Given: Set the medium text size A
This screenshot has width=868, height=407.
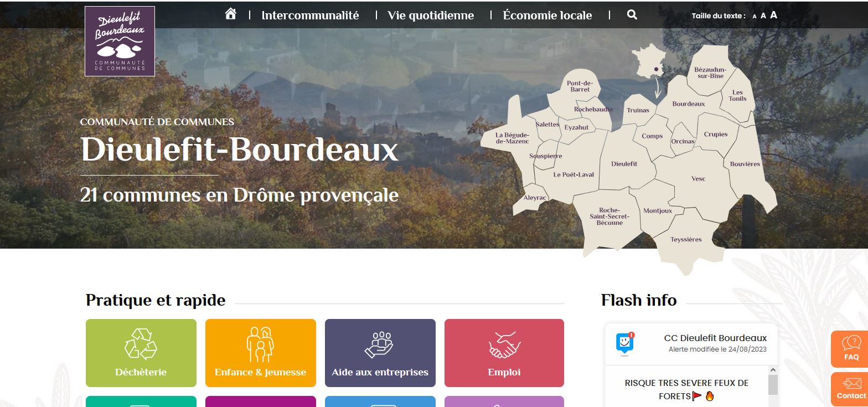Looking at the screenshot, I should (763, 16).
